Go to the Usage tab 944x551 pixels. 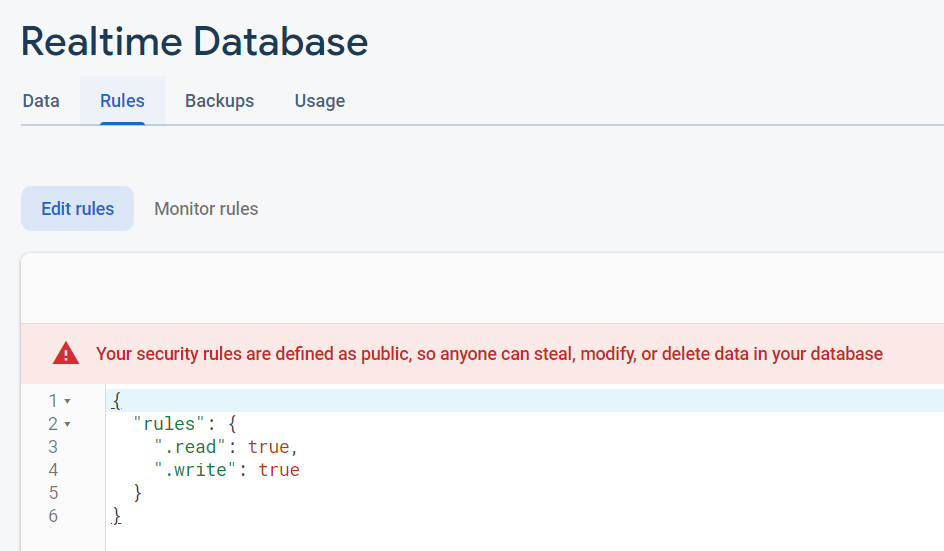tap(320, 101)
